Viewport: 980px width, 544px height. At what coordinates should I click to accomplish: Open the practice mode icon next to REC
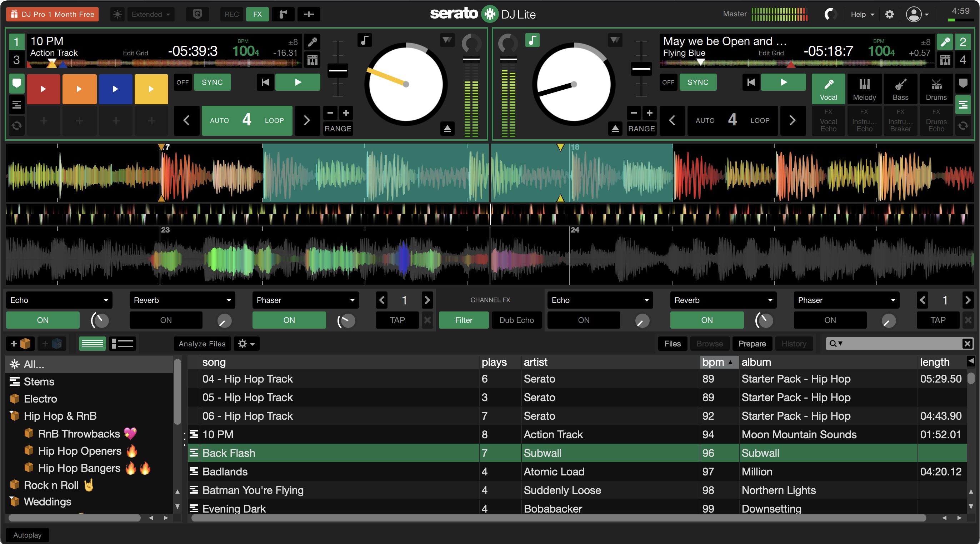tap(197, 14)
